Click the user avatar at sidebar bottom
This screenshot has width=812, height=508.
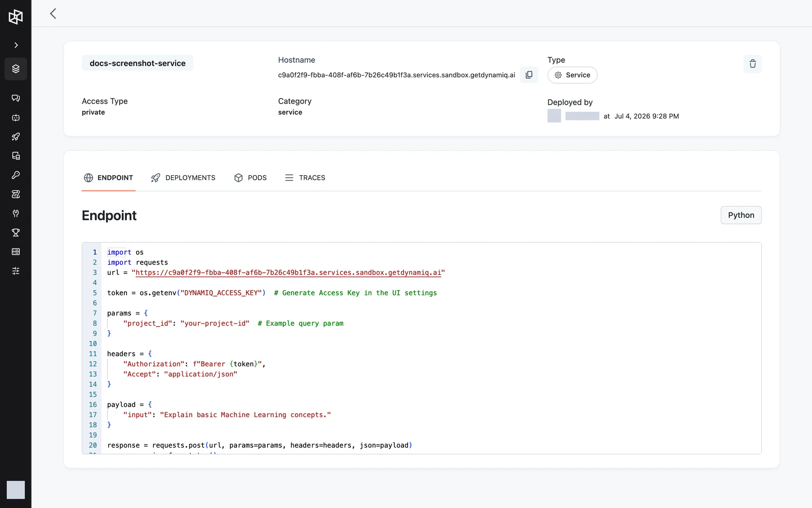(x=16, y=490)
